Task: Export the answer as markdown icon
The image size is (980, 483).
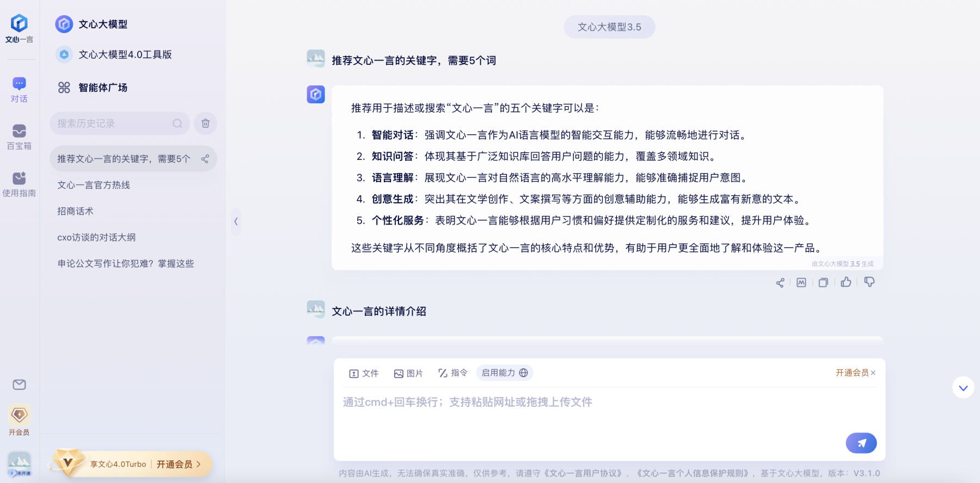Action: click(801, 282)
